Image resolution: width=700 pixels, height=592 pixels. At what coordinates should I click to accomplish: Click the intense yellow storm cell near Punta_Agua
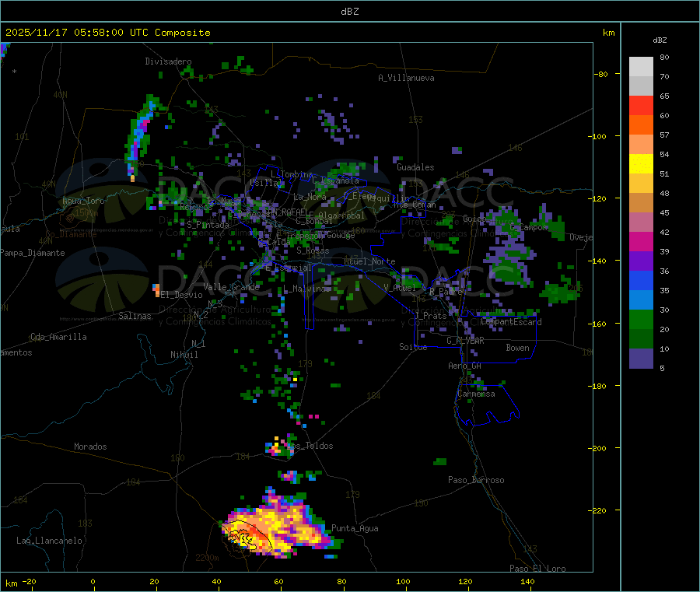[277, 529]
